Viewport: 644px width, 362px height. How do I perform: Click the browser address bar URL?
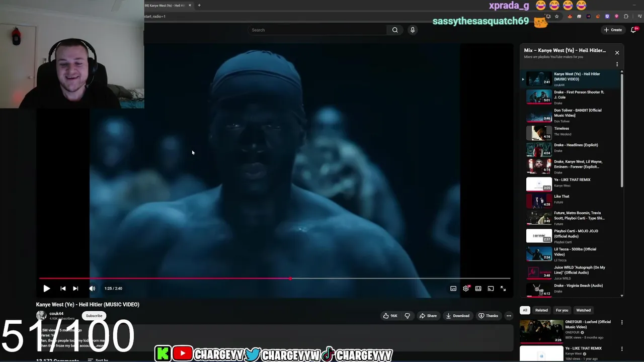(x=155, y=17)
